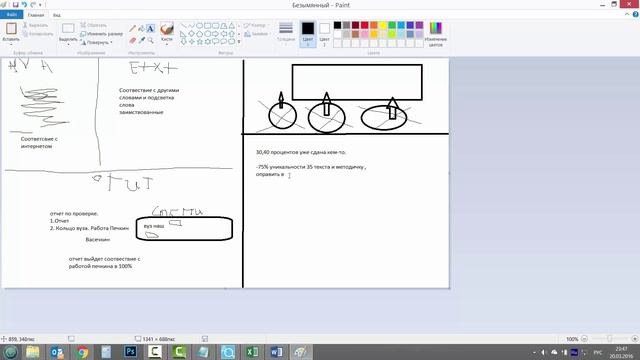Click the zoom in plus button
Image resolution: width=640 pixels, height=360 pixels.
tap(635, 339)
